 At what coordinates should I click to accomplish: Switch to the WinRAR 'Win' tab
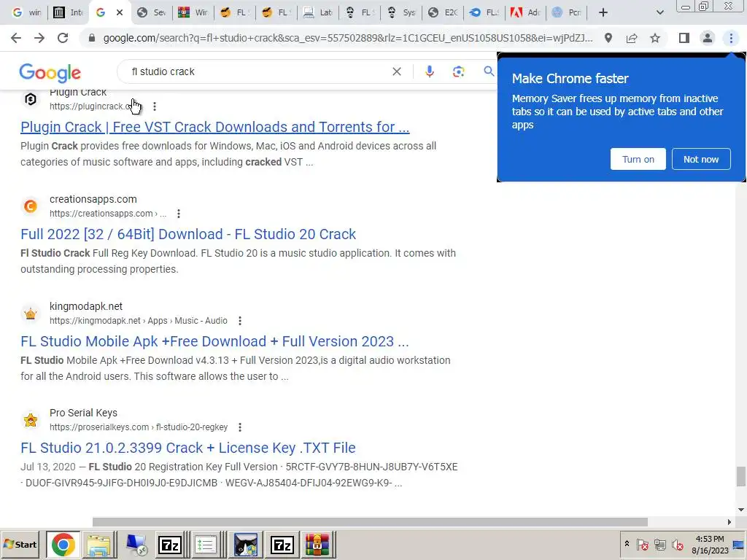(193, 12)
